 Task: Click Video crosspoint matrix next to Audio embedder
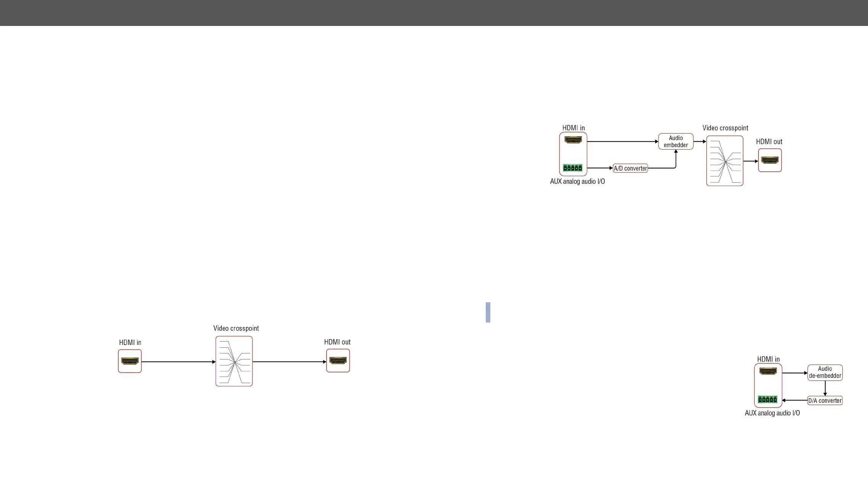[725, 161]
